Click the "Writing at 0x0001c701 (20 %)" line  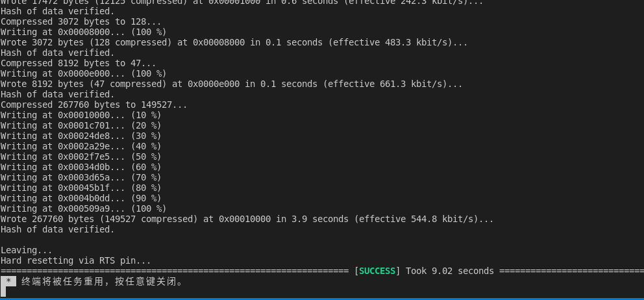pos(80,125)
